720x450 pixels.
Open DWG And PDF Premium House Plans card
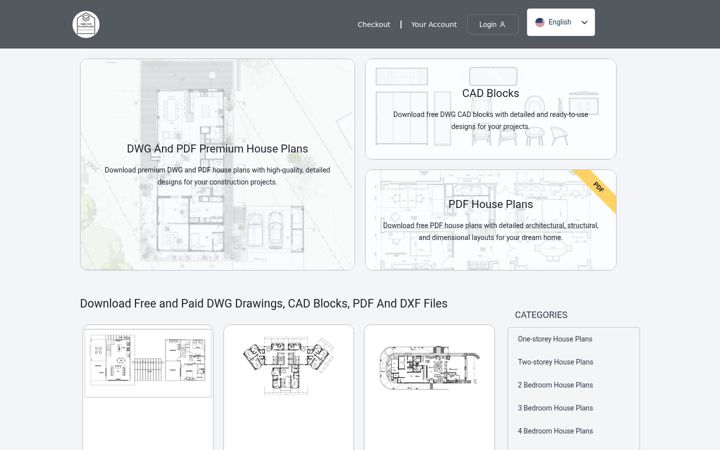point(217,164)
